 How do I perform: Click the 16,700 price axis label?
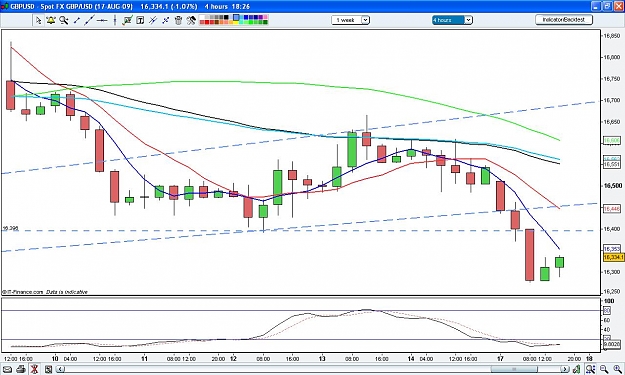point(612,100)
